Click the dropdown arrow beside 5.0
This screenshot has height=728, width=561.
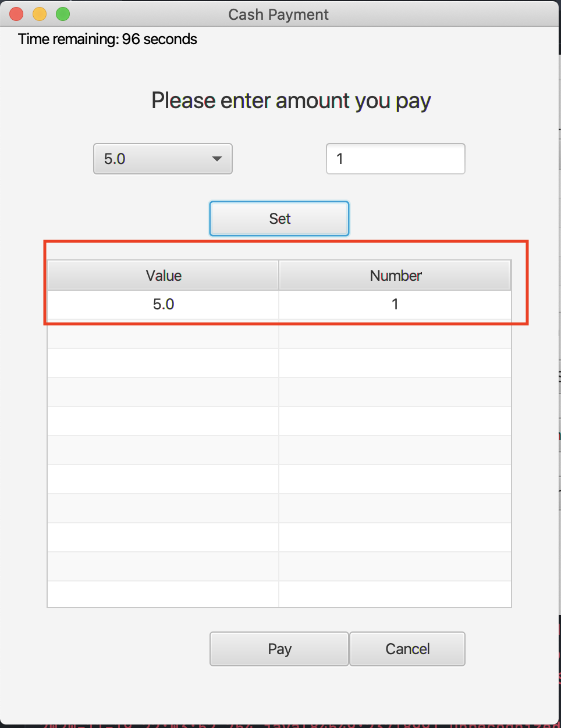[x=217, y=159]
